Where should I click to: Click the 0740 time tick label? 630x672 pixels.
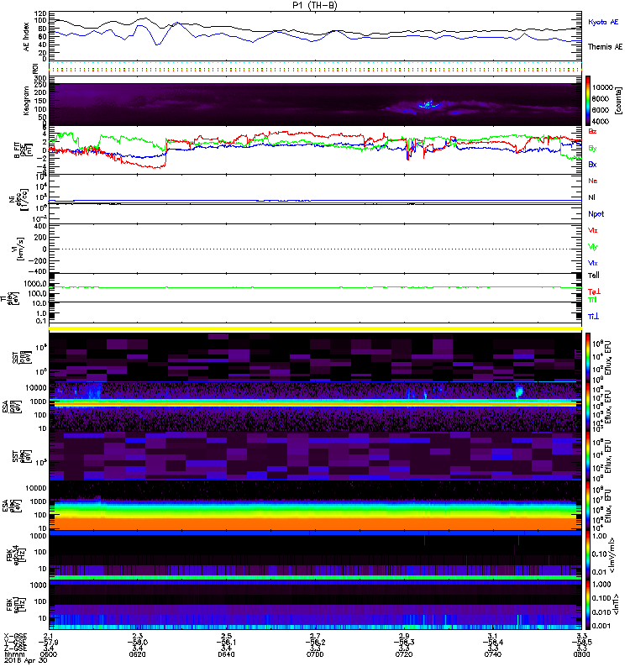coord(492,654)
